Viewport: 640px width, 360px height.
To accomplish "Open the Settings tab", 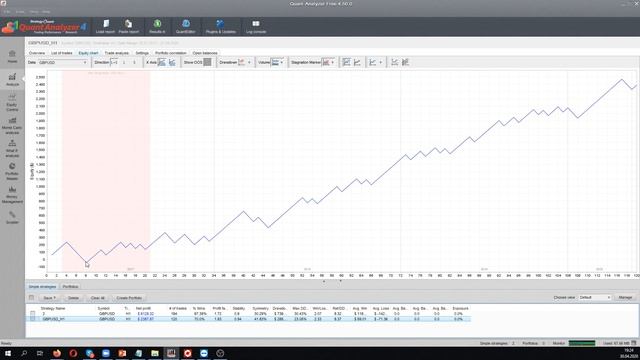I will click(142, 53).
